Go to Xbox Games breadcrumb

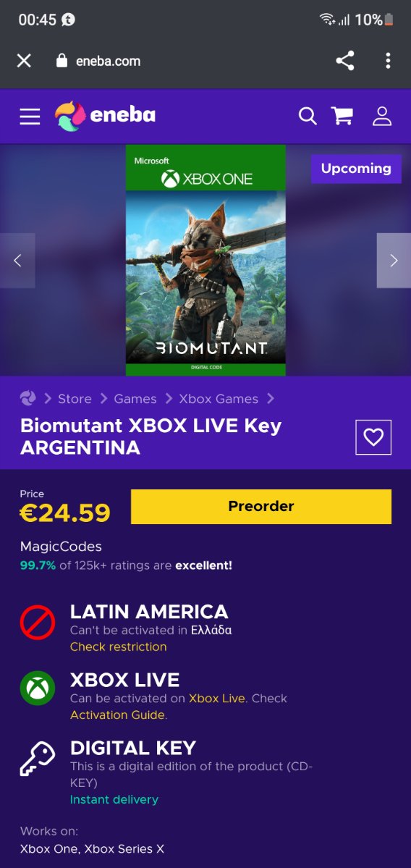pos(219,399)
